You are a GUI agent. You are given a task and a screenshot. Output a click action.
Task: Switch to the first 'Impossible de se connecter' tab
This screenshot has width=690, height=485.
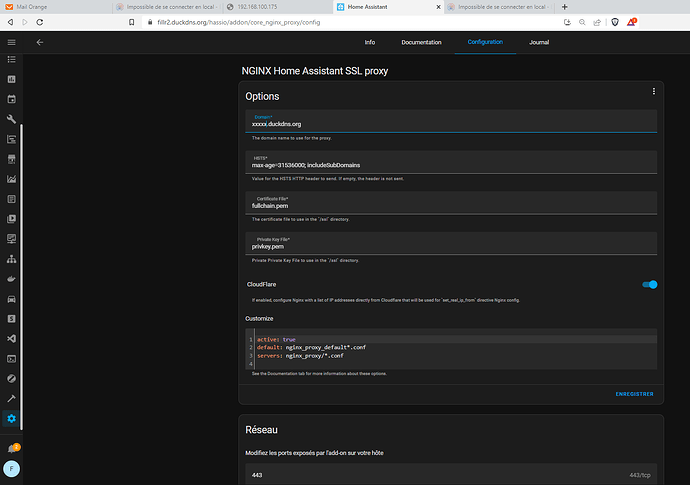(167, 7)
